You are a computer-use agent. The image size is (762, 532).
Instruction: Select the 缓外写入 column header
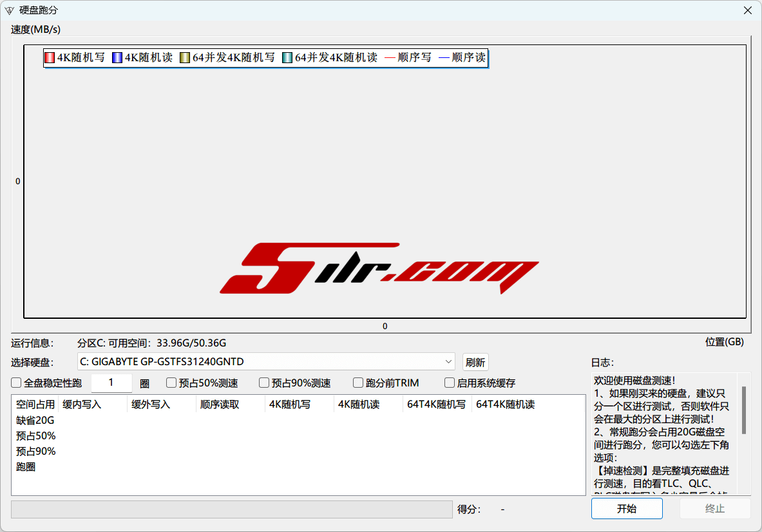click(162, 404)
